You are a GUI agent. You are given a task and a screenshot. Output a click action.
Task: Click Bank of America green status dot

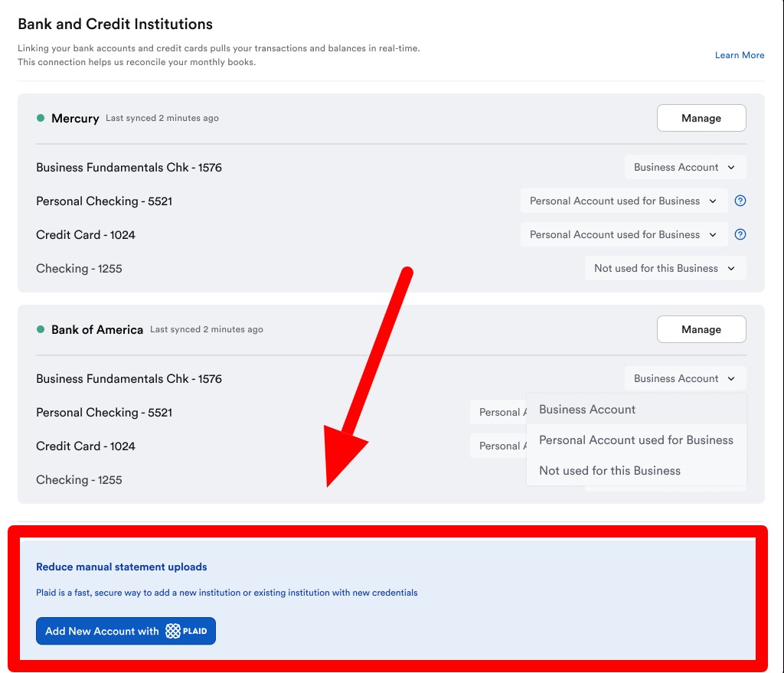(x=41, y=329)
